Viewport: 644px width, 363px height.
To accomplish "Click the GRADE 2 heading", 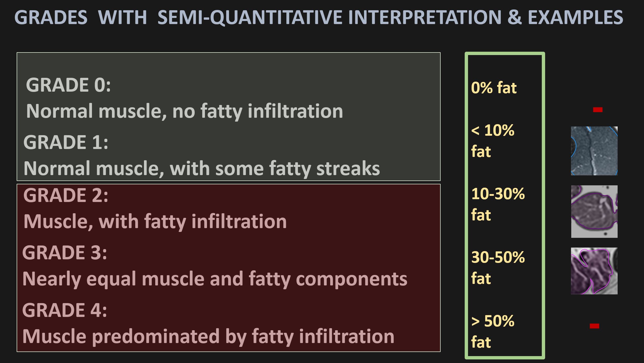I will [x=66, y=195].
